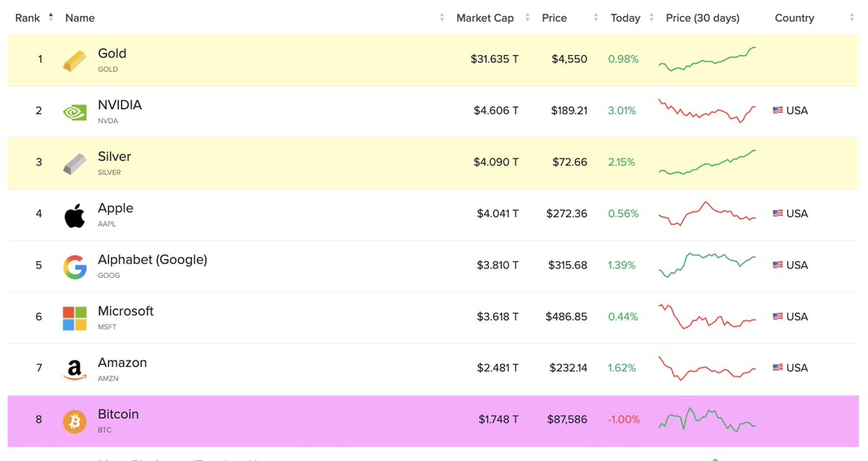Screen dimensions: 868x461
Task: Open the Name column sort control
Action: pyautogui.click(x=441, y=17)
